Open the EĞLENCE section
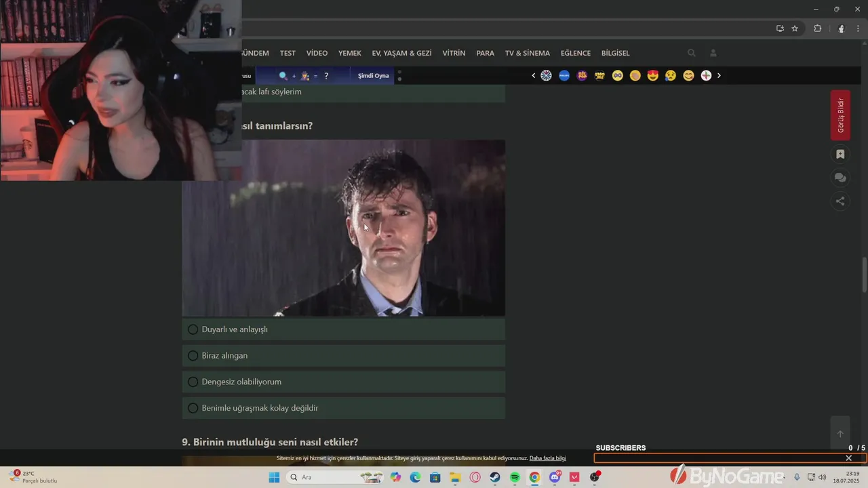Viewport: 868px width, 488px height. point(576,53)
